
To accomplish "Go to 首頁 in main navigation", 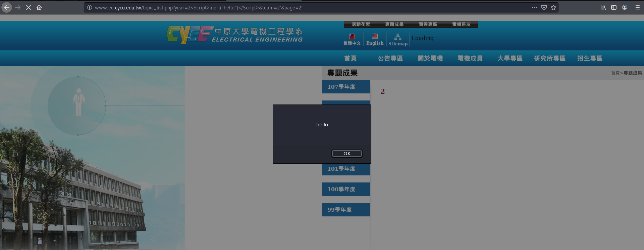I will [351, 58].
